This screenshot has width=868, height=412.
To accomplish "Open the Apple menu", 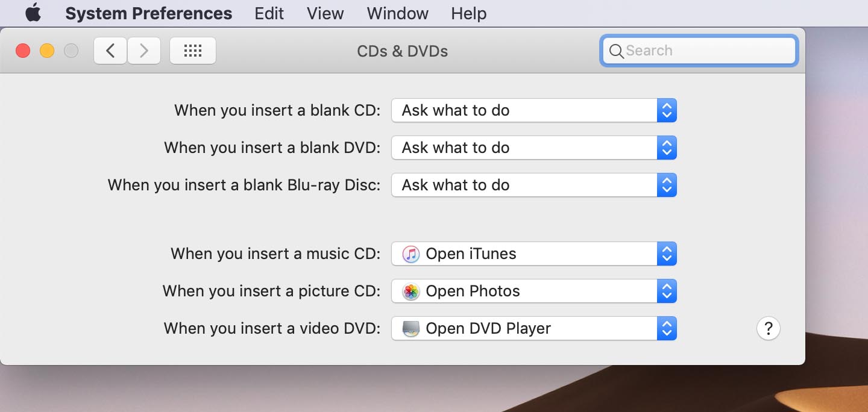I will pos(33,13).
